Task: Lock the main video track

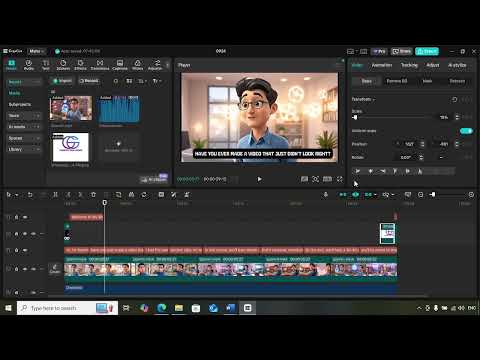Action: click(16, 269)
